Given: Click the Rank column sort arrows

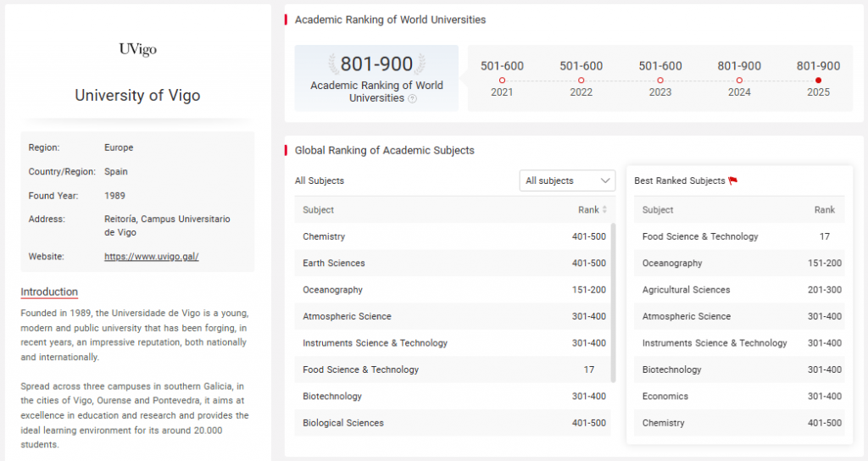Looking at the screenshot, I should [604, 210].
